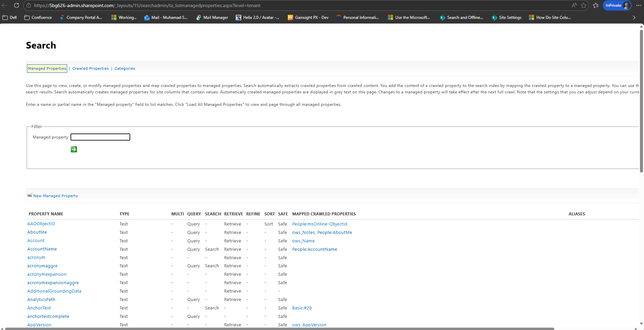Click the ALIASES column header
Viewport: 644px width, 330px height.
[x=577, y=214]
